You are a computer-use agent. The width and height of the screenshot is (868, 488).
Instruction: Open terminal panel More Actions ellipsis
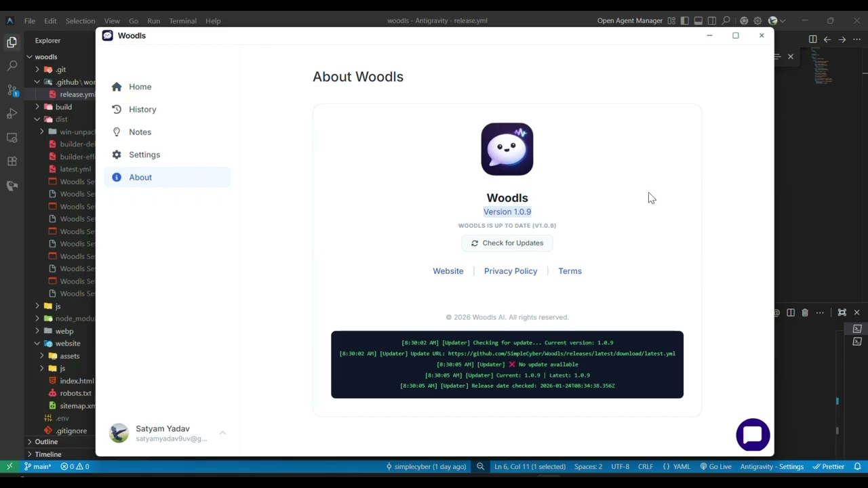pyautogui.click(x=820, y=312)
